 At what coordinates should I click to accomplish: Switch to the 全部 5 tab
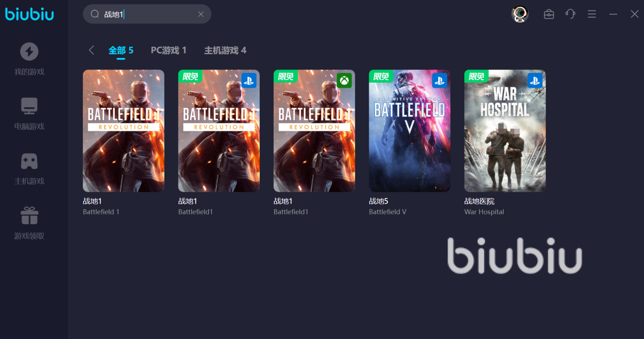point(121,50)
